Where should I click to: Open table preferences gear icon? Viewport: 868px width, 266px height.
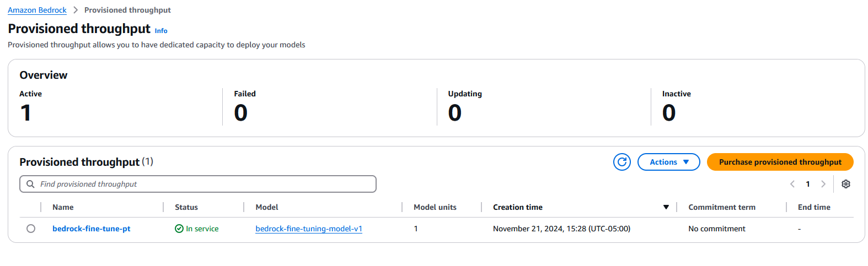click(x=845, y=184)
